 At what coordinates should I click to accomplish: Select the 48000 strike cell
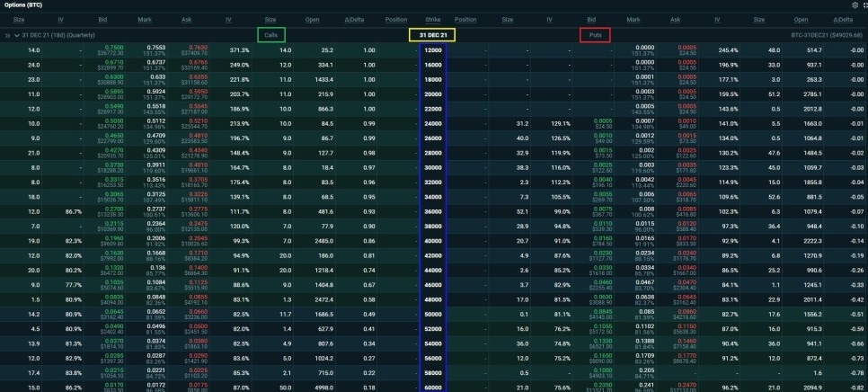(x=433, y=299)
